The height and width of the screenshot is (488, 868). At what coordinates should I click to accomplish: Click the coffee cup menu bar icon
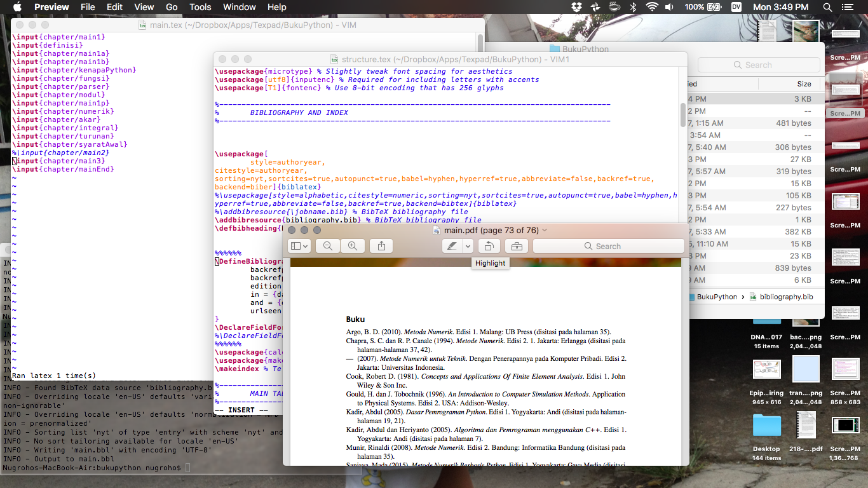point(614,7)
